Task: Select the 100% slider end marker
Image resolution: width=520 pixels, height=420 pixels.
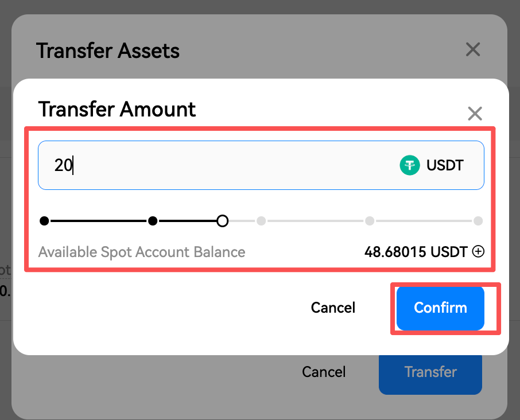Action: [x=478, y=220]
